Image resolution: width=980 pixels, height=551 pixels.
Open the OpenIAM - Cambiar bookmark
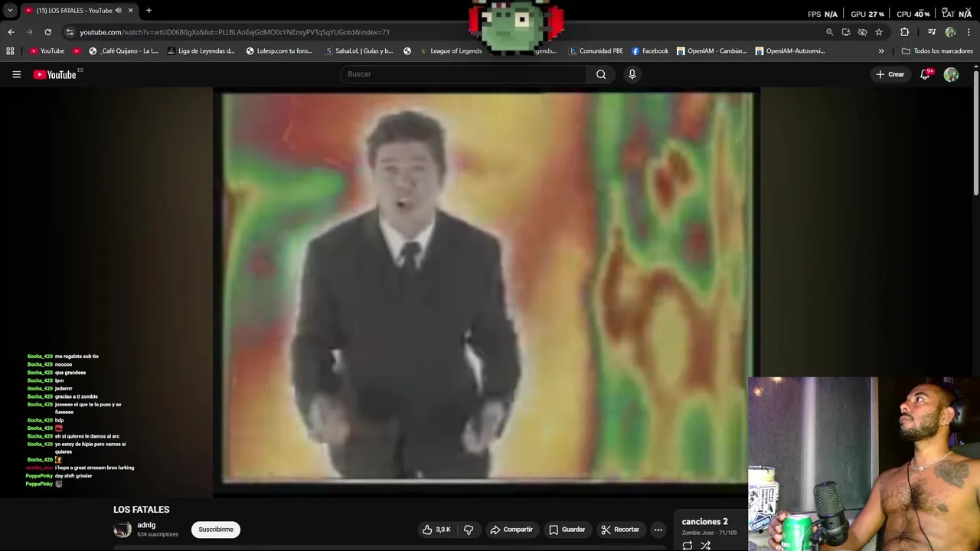pos(711,51)
